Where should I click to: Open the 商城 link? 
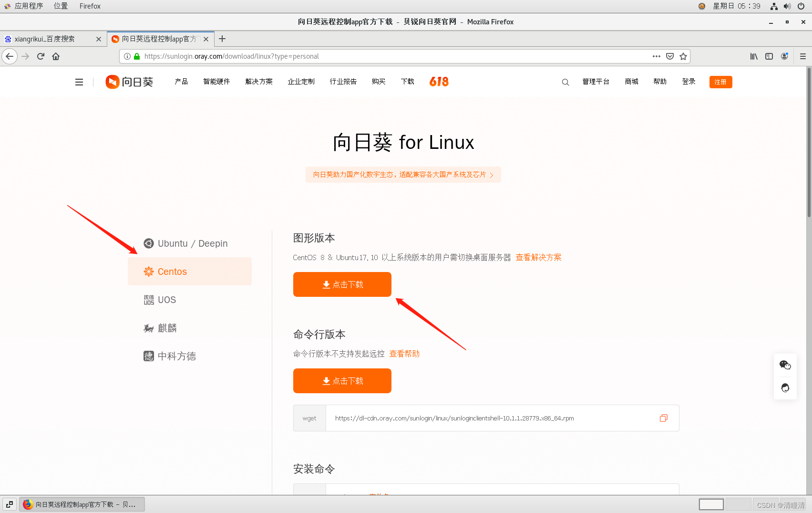632,82
